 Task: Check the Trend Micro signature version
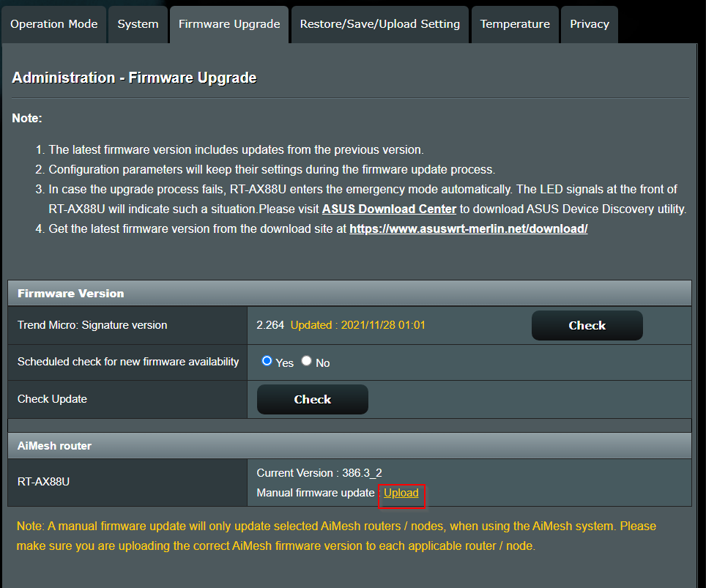(x=587, y=326)
